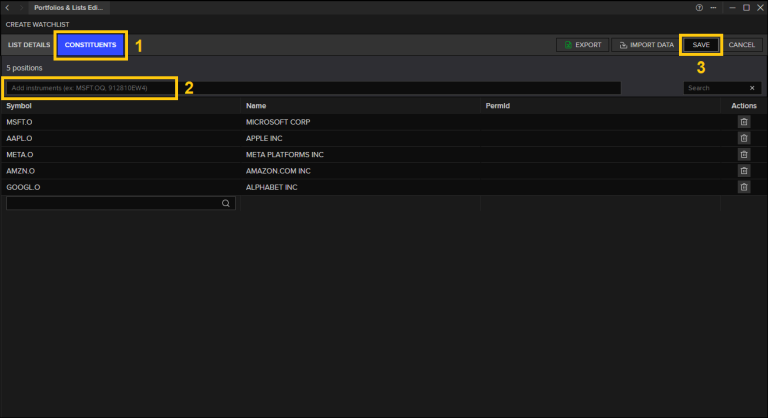
Task: Delete the AAPL.O row with trash icon
Action: click(744, 138)
